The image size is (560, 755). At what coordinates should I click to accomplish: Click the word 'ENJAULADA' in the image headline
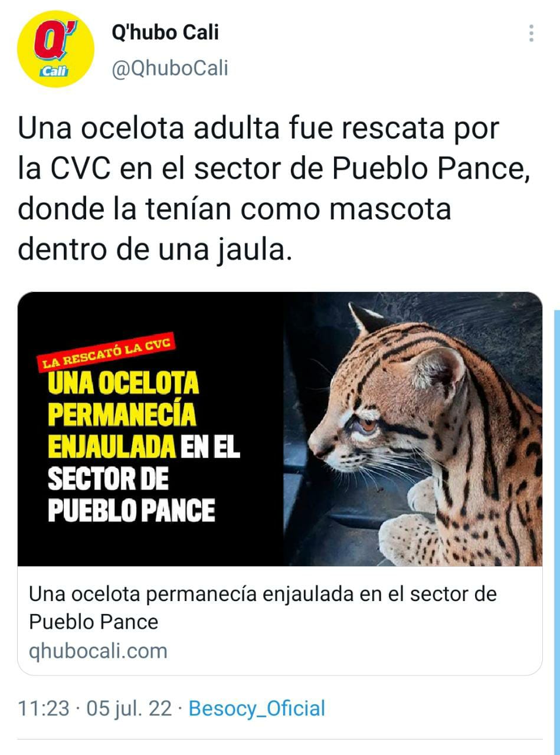[111, 447]
